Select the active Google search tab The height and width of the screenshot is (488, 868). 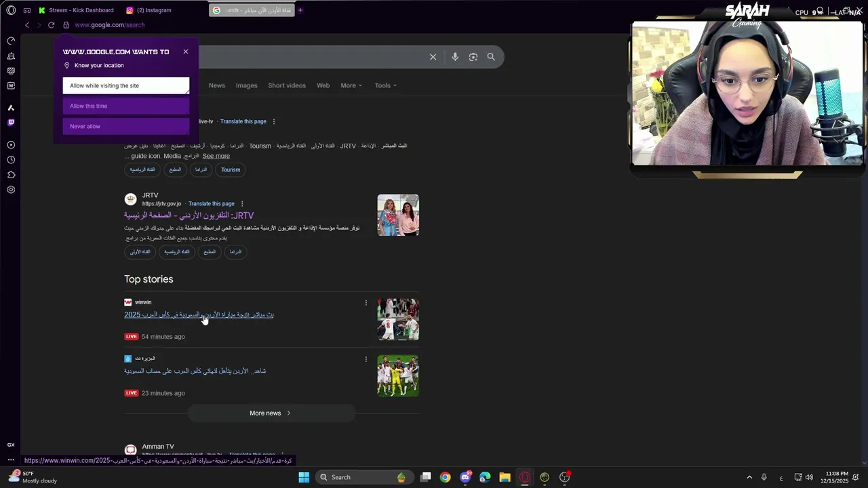[x=252, y=10]
